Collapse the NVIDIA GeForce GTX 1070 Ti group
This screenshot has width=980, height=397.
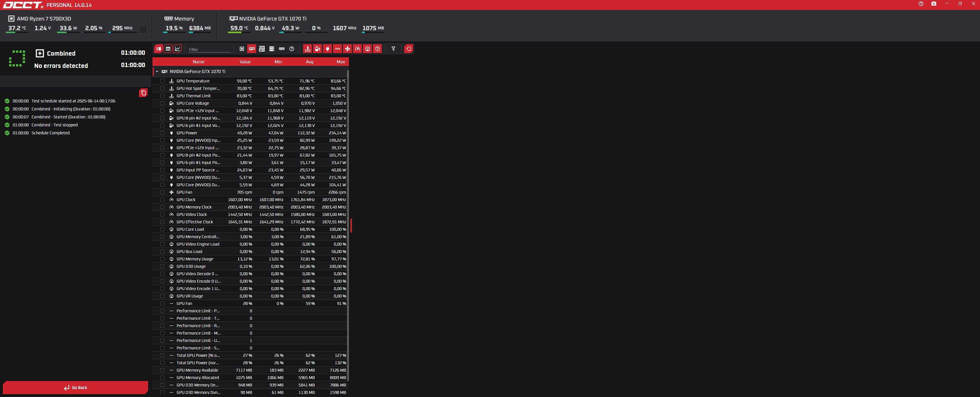[157, 72]
